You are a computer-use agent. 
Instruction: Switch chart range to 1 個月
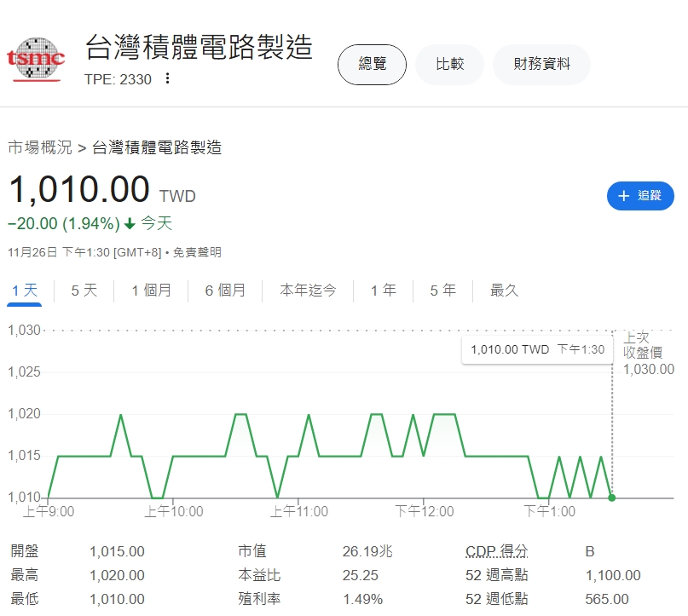click(152, 291)
